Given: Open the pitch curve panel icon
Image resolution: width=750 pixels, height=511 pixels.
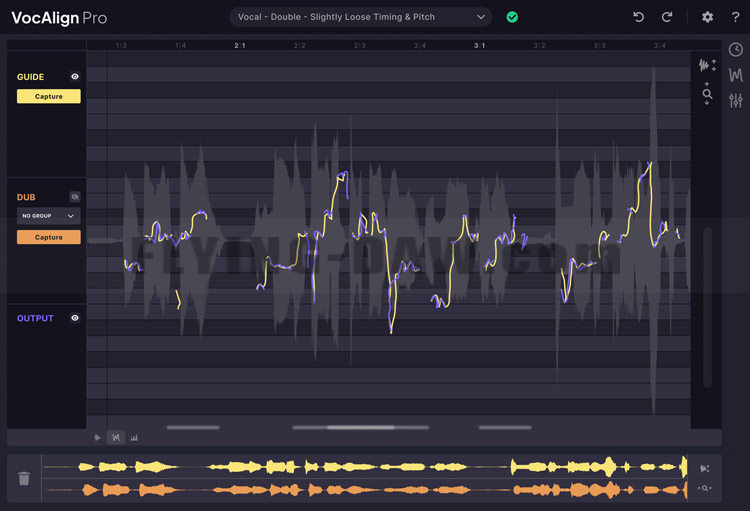Looking at the screenshot, I should pos(736,75).
